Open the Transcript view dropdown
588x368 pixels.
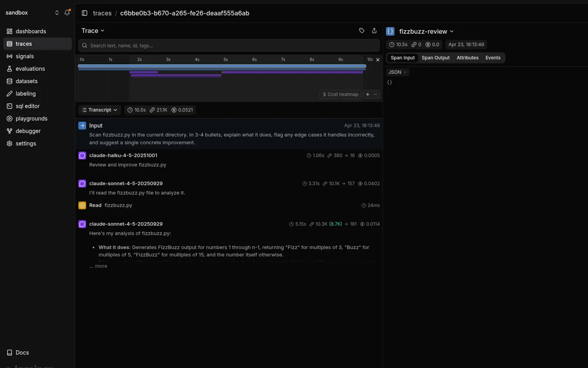(x=100, y=110)
